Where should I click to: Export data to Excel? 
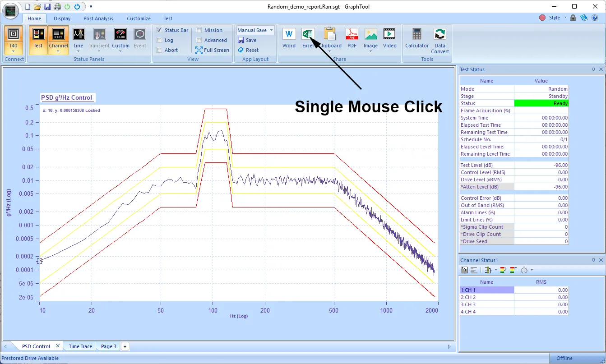click(307, 36)
